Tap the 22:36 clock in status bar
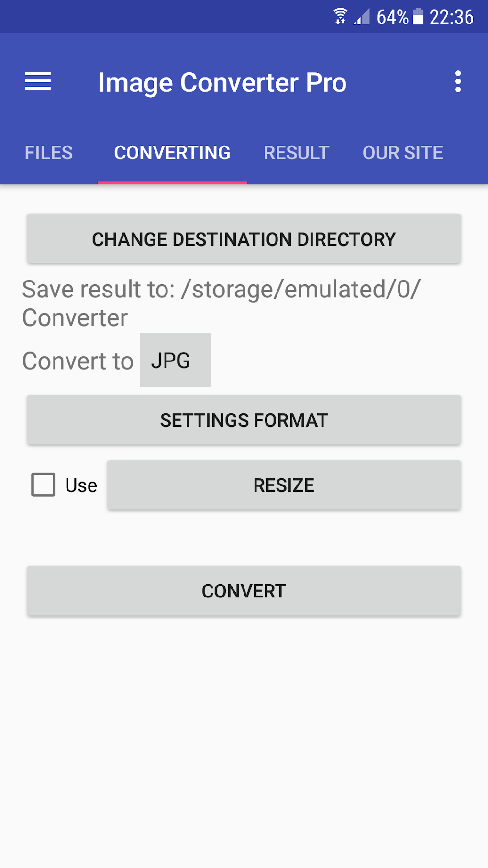Screen dimensions: 488x868 click(451, 17)
